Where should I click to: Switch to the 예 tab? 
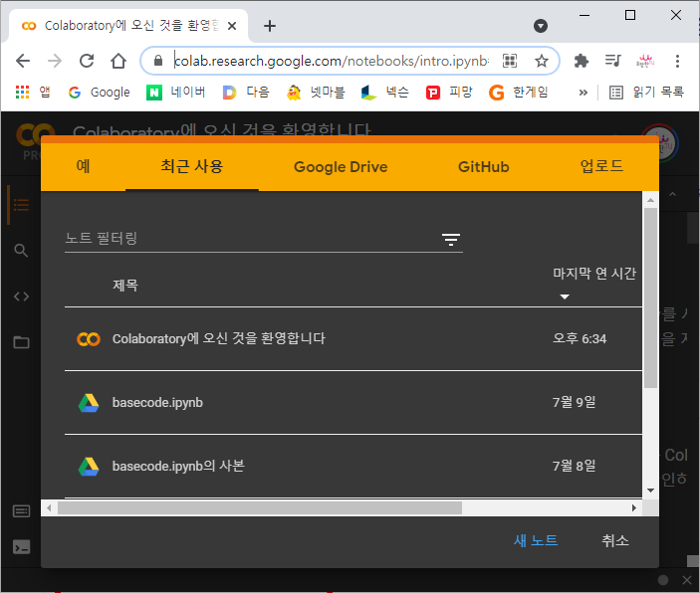83,166
